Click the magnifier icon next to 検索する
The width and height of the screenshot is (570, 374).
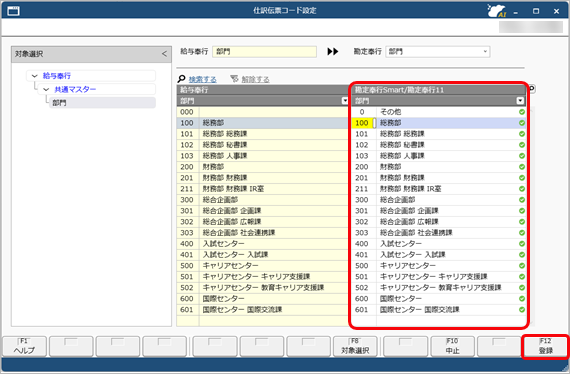(x=181, y=79)
